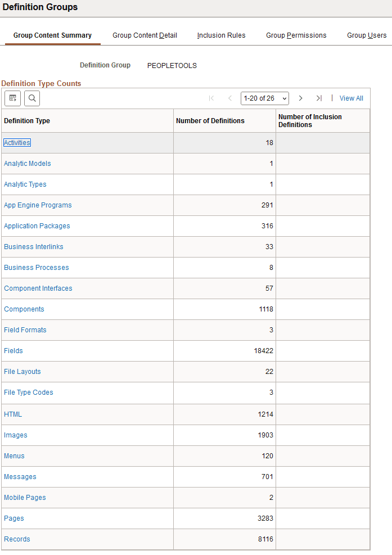Jump to the first page using the first-page arrow
The width and height of the screenshot is (392, 555).
[211, 98]
